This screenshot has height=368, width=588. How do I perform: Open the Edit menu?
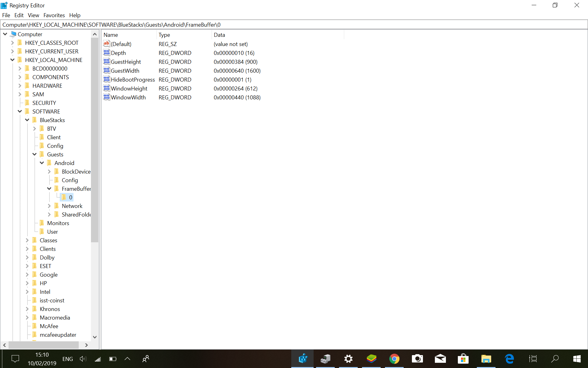pos(19,15)
